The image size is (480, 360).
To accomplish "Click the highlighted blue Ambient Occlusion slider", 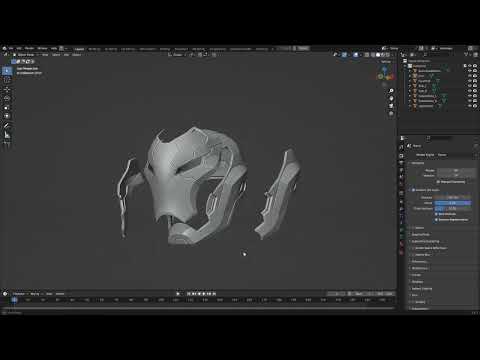I will 453,203.
